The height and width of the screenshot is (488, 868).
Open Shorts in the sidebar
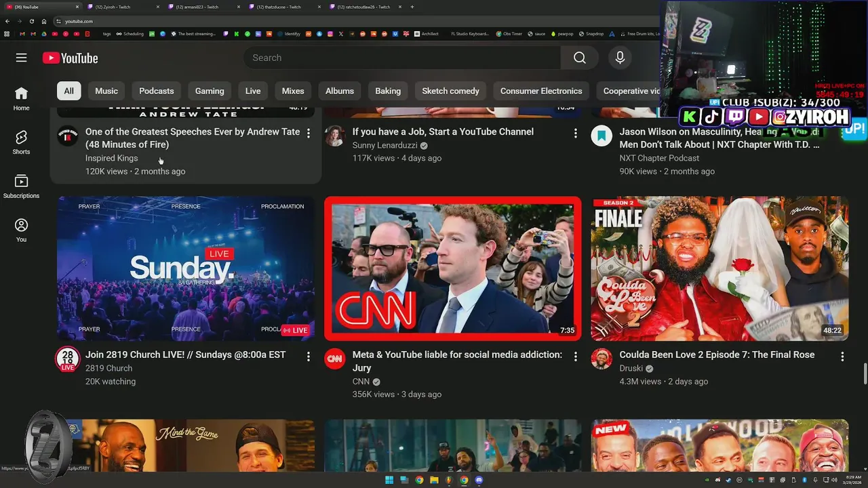coord(22,142)
